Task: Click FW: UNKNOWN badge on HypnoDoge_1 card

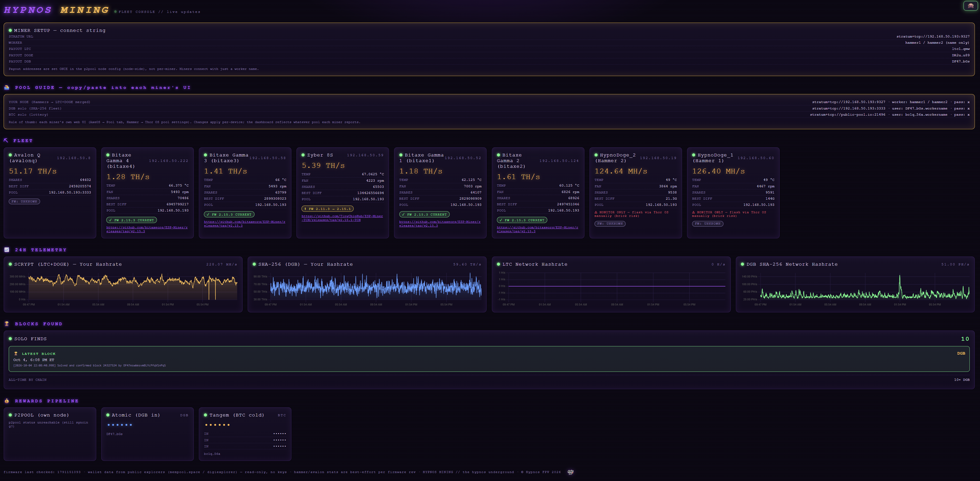Action: [708, 223]
